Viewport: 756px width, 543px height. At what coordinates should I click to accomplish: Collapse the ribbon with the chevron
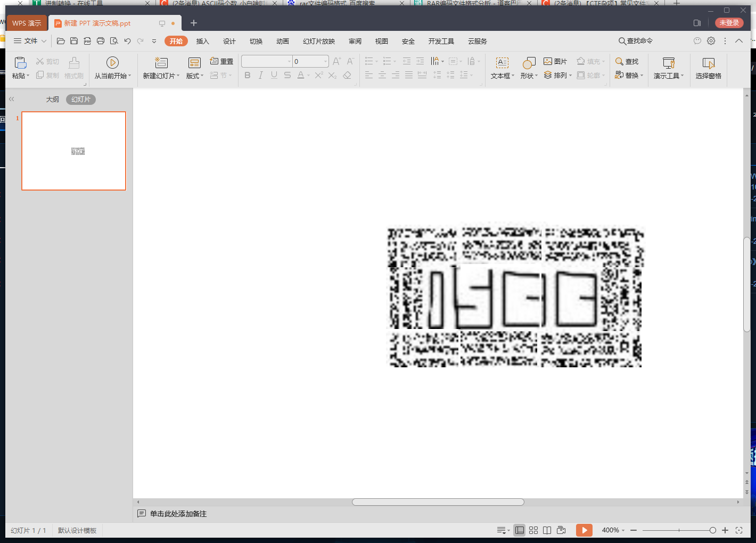739,41
